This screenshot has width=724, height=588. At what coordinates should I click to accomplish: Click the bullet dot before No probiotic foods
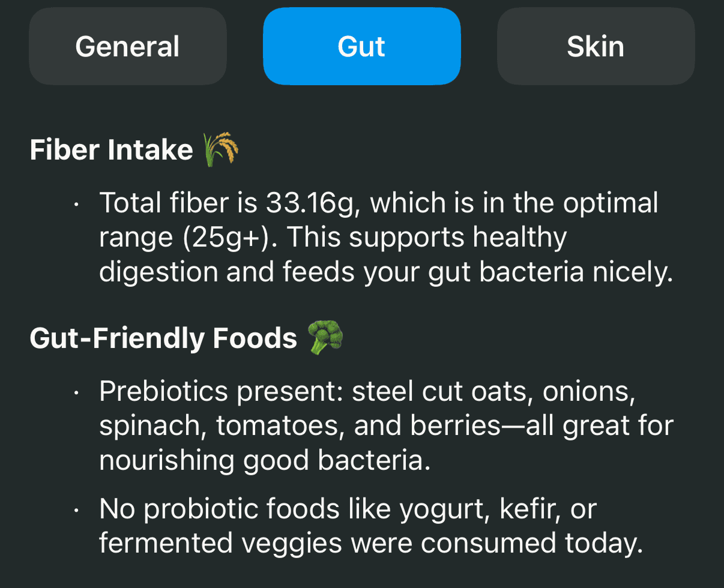click(x=76, y=511)
